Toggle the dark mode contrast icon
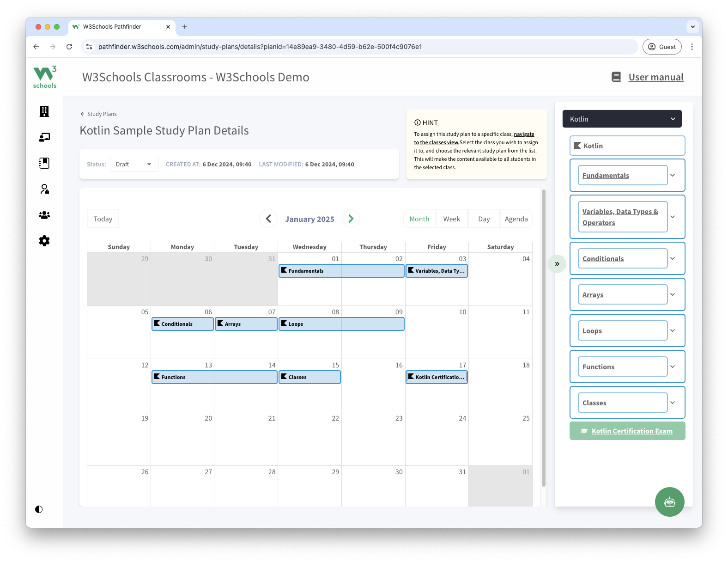 tap(39, 509)
